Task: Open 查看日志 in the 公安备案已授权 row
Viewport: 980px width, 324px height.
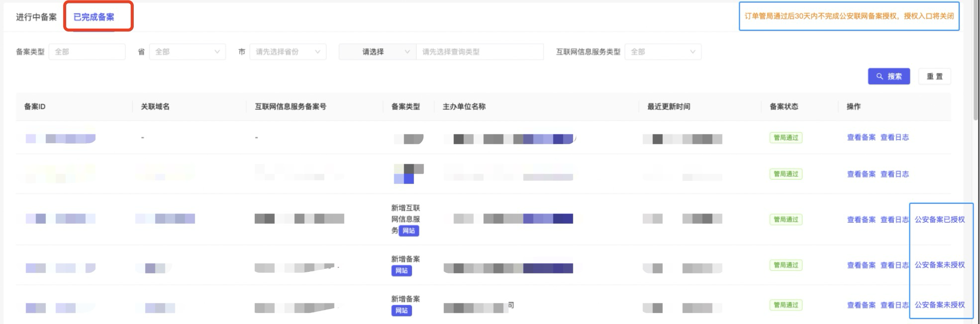Action: tap(894, 220)
